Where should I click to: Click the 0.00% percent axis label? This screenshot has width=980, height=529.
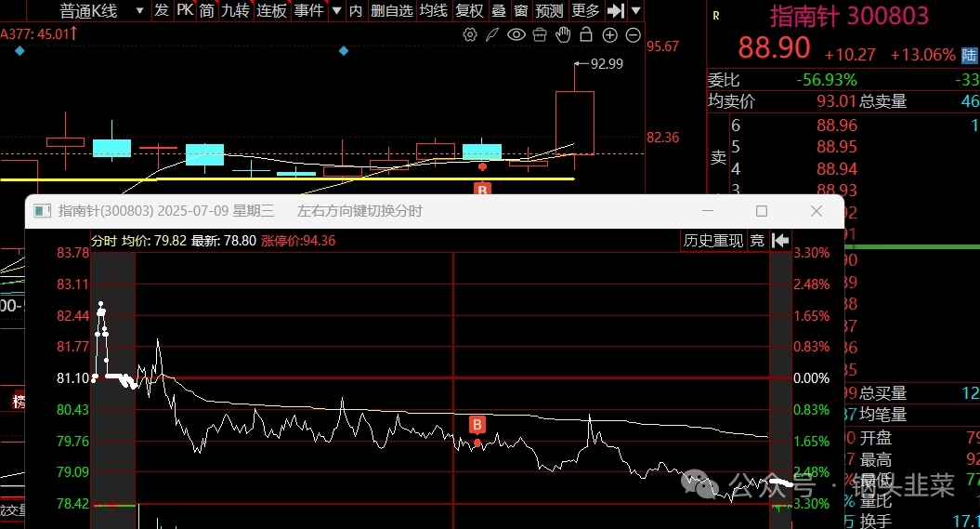point(811,378)
